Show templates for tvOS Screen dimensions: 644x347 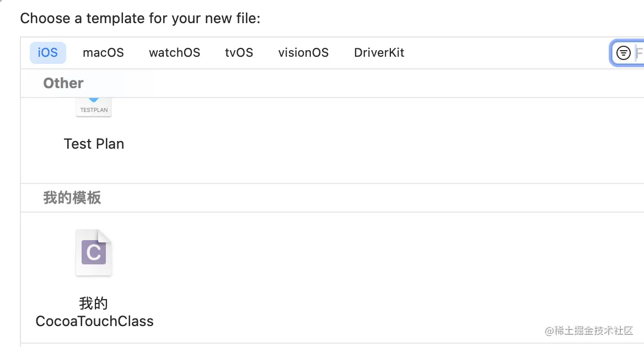239,52
